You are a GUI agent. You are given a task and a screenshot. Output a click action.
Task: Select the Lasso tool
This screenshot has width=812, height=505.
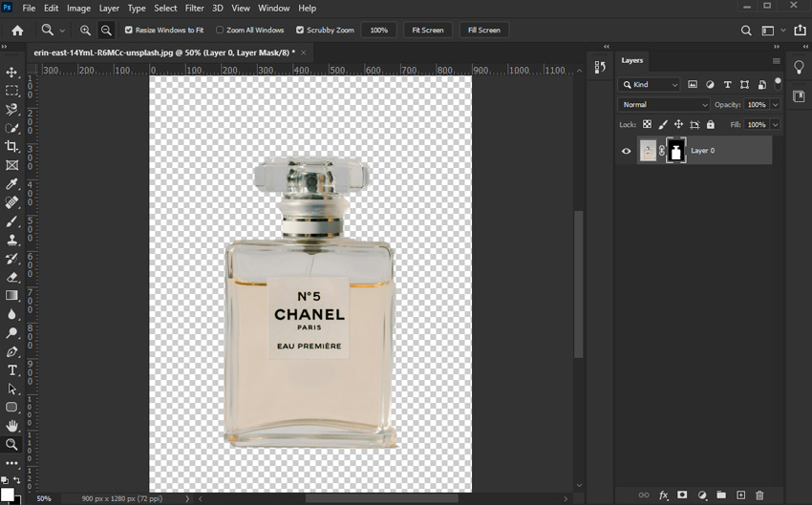tap(11, 109)
